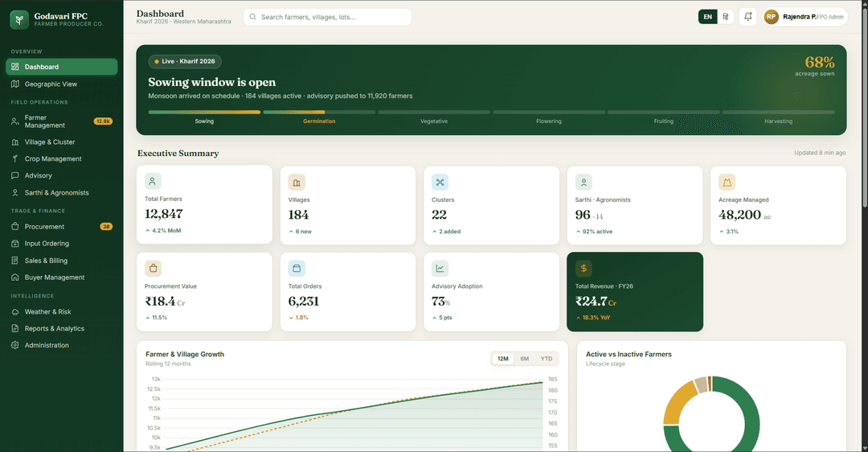Click the Villages card icon
The width and height of the screenshot is (868, 452).
click(297, 183)
